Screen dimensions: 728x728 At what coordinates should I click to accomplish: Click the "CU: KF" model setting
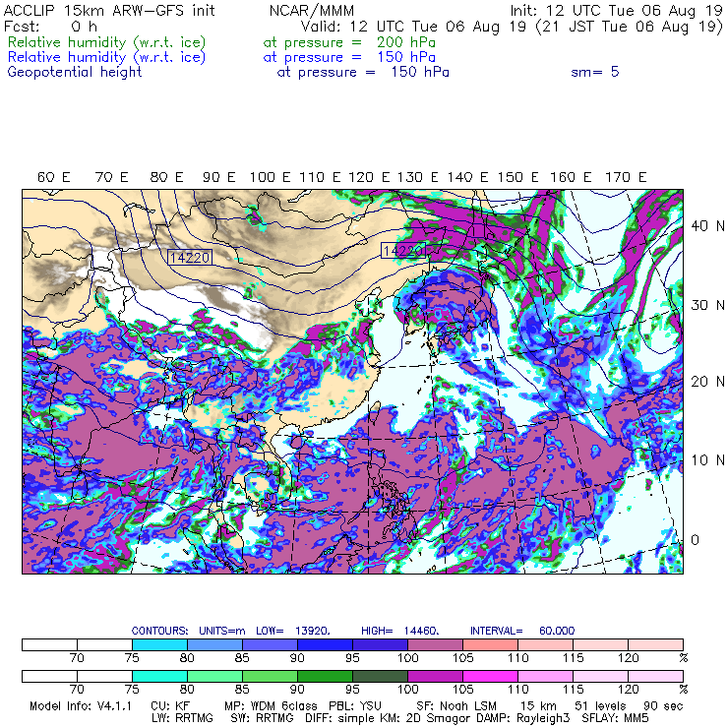(170, 706)
